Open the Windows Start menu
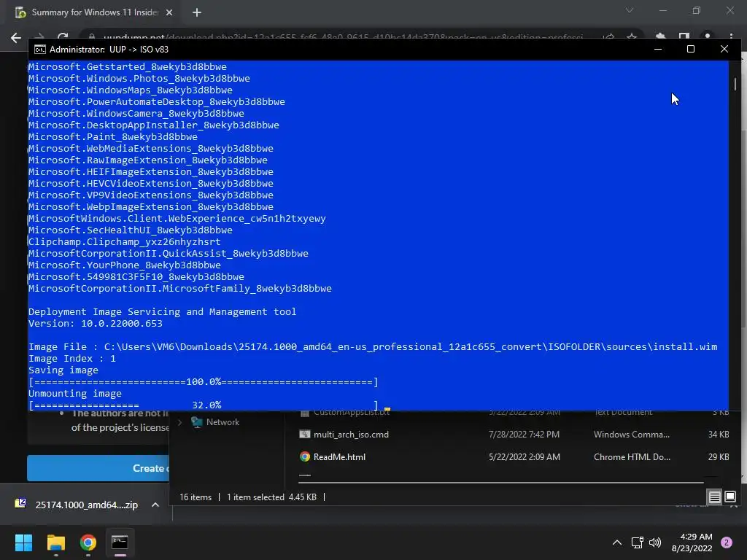 click(x=23, y=542)
